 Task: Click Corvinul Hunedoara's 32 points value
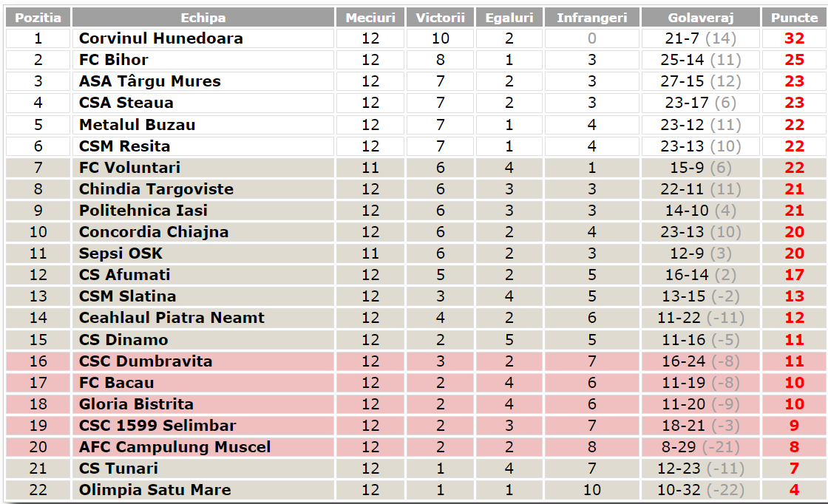coord(794,38)
